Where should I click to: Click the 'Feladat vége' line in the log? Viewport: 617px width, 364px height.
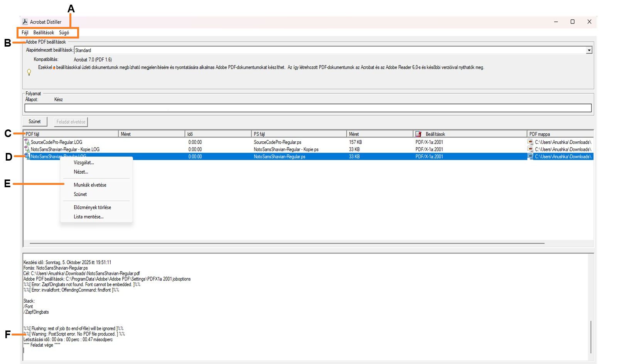coord(42,345)
